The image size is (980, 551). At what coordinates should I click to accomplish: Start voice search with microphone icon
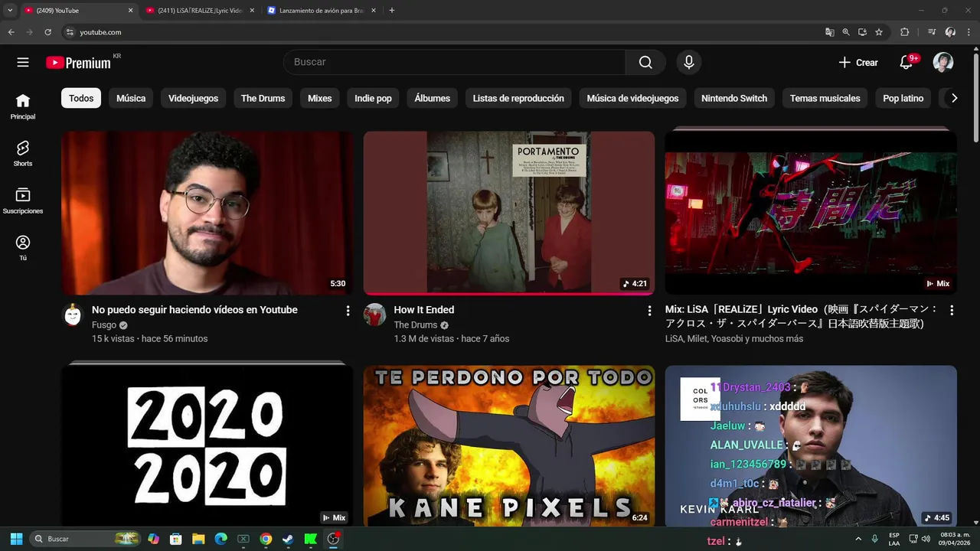click(689, 62)
